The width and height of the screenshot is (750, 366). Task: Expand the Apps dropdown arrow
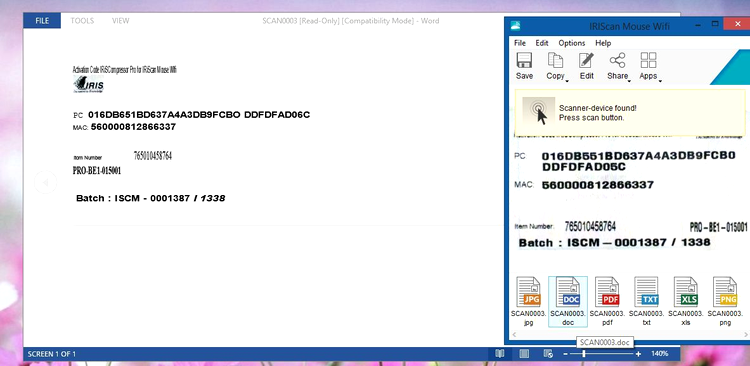[x=660, y=81]
